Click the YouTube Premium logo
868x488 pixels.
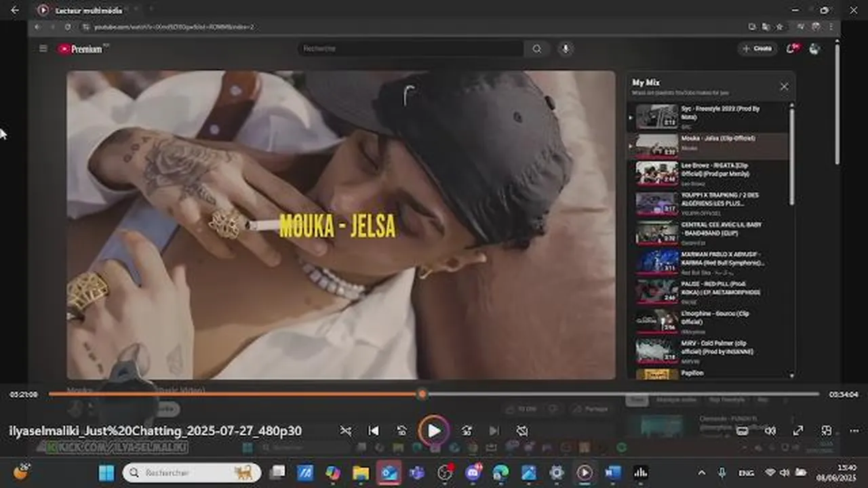point(83,49)
